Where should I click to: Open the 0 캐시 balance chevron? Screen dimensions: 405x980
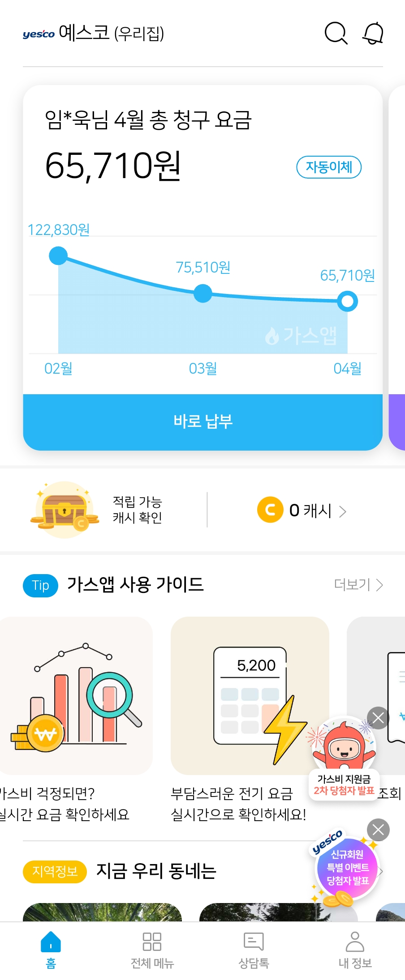(343, 511)
